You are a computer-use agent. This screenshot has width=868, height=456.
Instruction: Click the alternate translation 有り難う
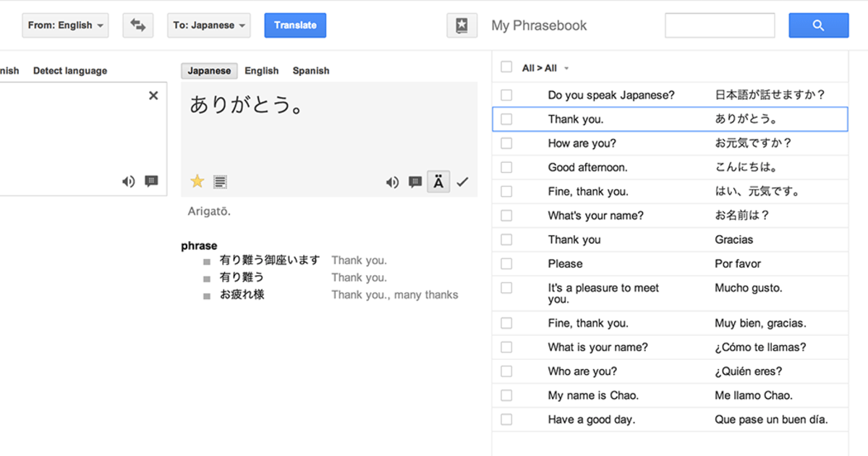point(242,277)
